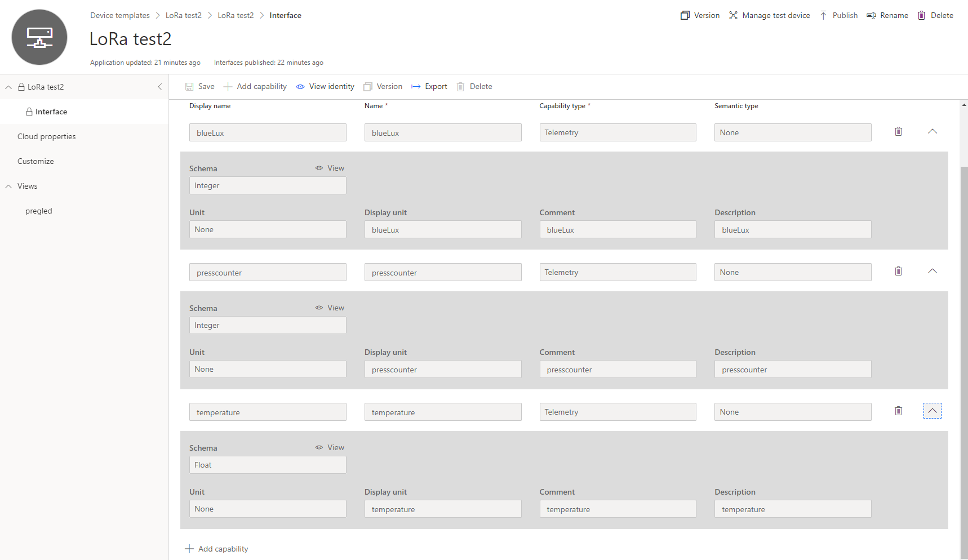View the blueLux schema identity

coord(330,168)
